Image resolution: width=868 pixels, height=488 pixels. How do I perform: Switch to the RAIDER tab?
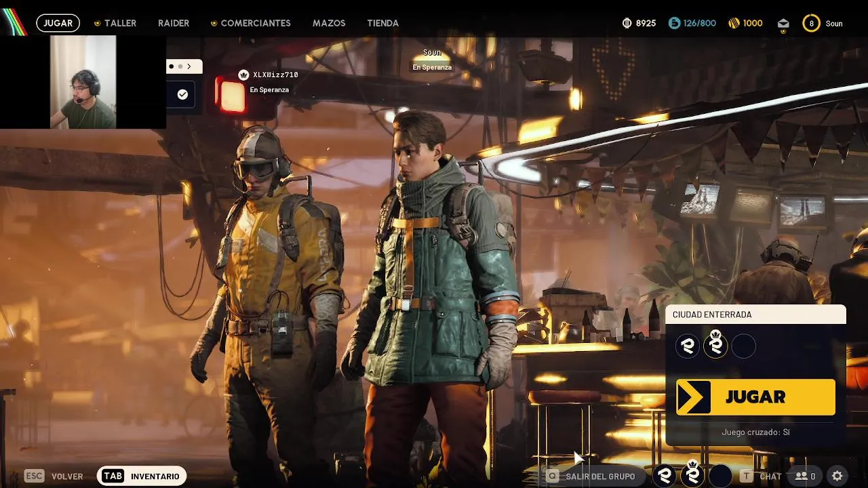click(x=174, y=23)
